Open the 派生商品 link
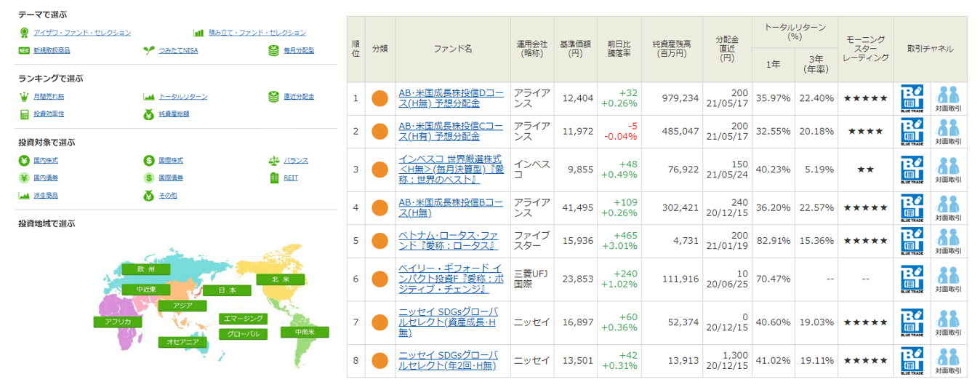Screen dimensions: 980x390 coord(45,196)
